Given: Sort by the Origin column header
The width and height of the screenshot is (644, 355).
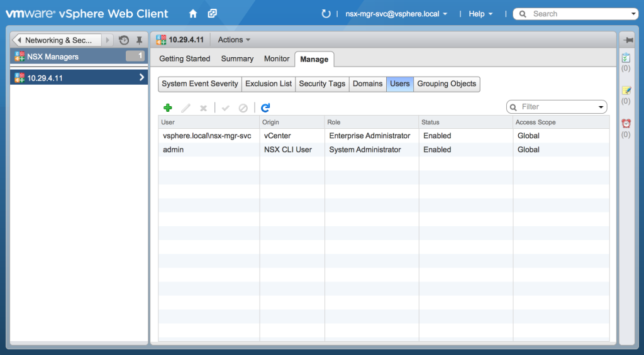Looking at the screenshot, I should click(292, 123).
